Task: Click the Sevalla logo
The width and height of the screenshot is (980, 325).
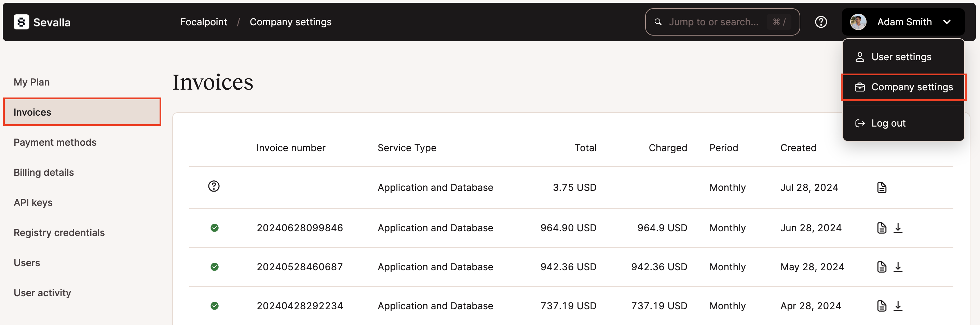Action: pos(42,22)
